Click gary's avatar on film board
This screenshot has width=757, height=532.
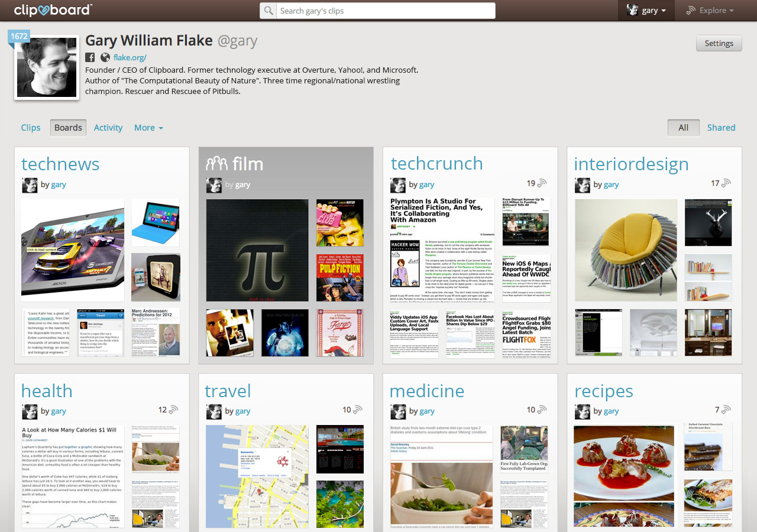pos(213,185)
